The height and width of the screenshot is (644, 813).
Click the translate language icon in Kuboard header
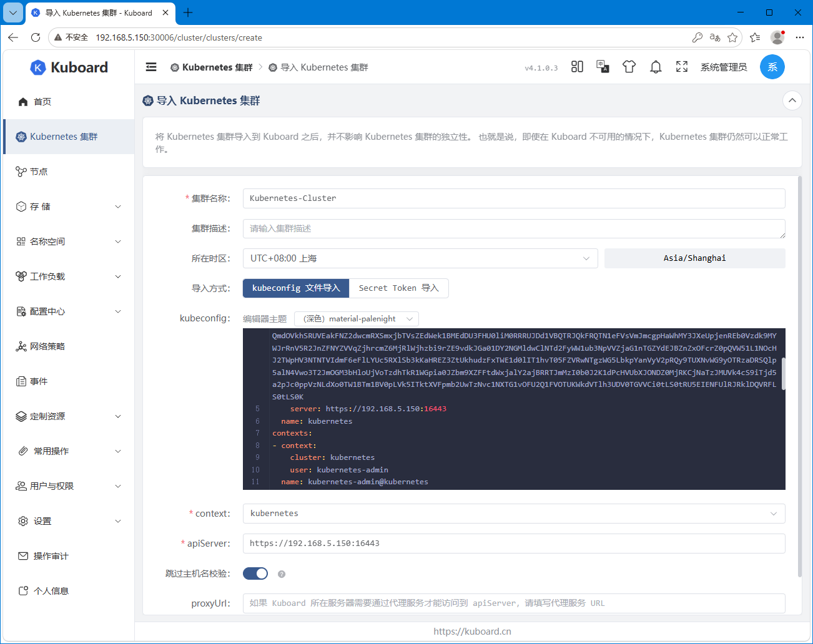pos(603,67)
